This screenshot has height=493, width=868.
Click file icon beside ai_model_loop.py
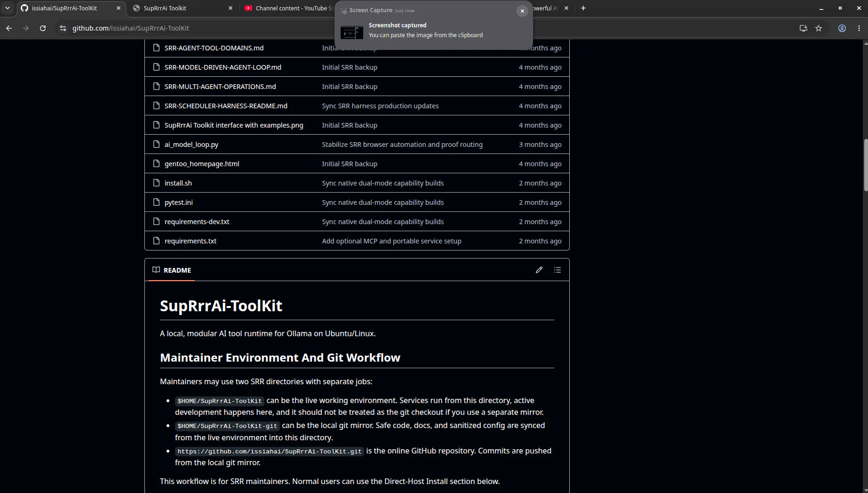point(157,144)
